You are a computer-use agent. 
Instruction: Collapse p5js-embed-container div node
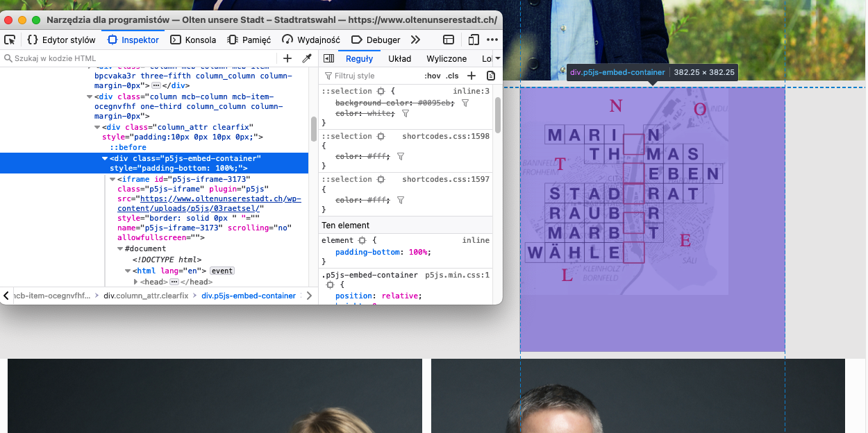106,158
